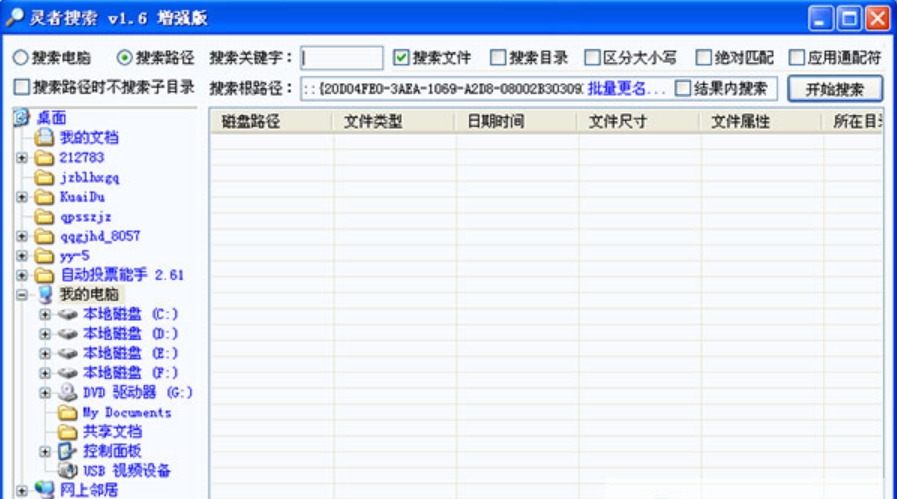Click the USB 视频设备 camera icon

[68, 470]
